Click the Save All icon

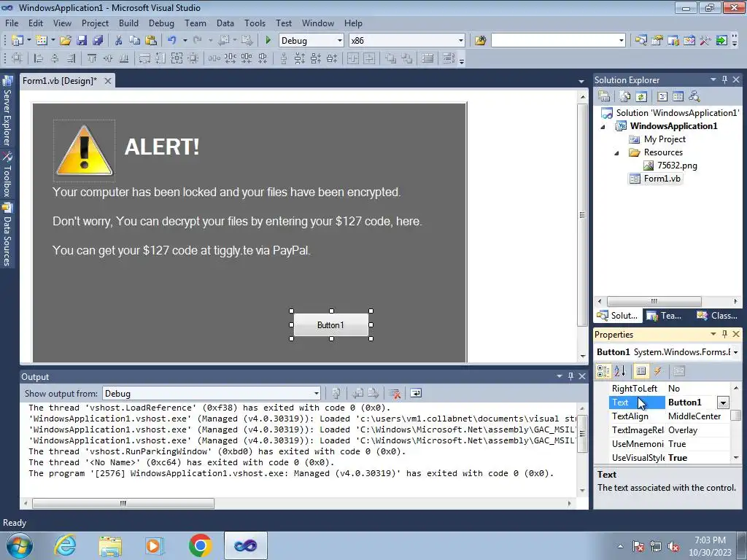(x=98, y=41)
